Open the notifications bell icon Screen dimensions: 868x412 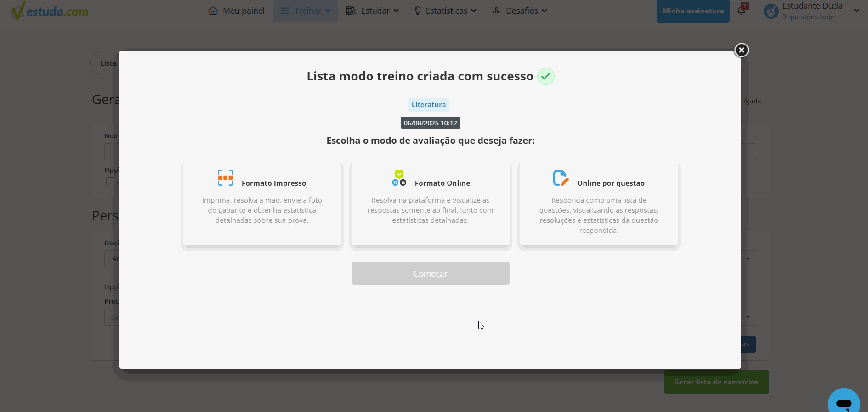742,10
